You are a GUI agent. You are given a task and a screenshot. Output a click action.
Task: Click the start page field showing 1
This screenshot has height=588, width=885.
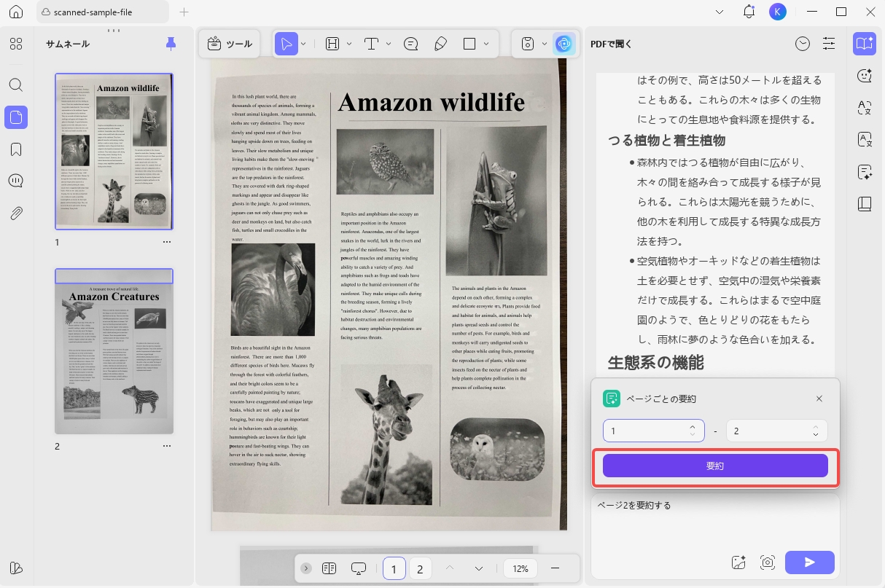[653, 431]
